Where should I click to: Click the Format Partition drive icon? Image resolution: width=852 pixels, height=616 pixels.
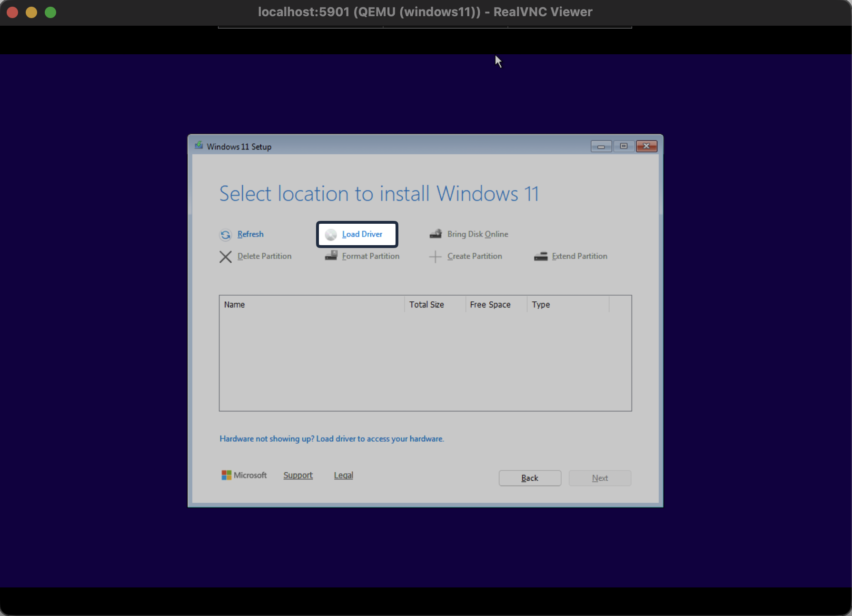(x=331, y=256)
